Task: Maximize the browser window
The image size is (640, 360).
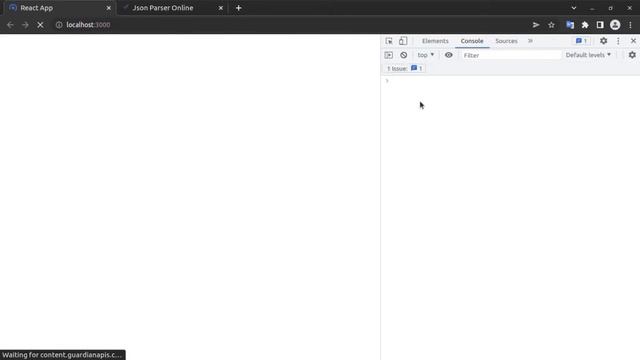Action: [611, 8]
